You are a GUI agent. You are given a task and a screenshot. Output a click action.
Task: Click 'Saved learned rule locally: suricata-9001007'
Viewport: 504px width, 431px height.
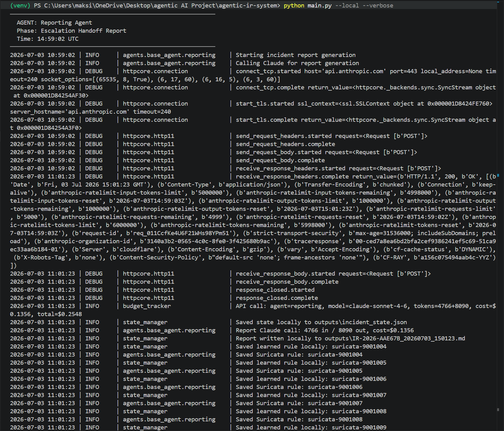tap(311, 395)
